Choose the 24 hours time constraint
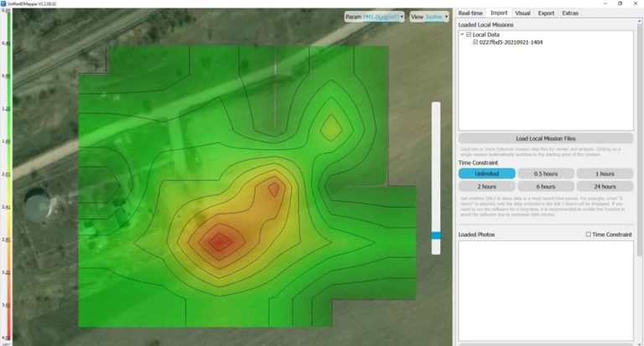The image size is (644, 346). tap(605, 186)
